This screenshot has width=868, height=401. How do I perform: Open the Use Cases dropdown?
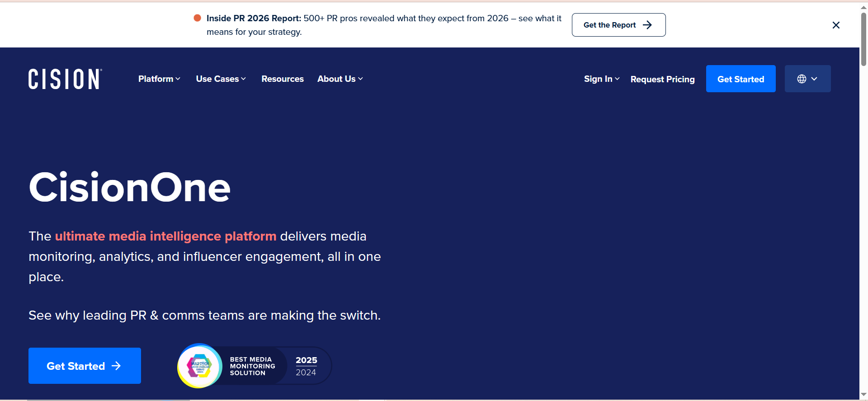tap(221, 79)
